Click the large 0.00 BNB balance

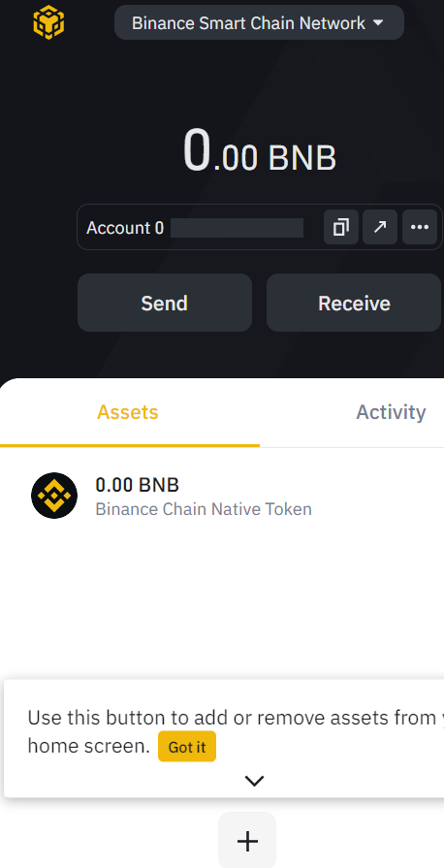[259, 150]
